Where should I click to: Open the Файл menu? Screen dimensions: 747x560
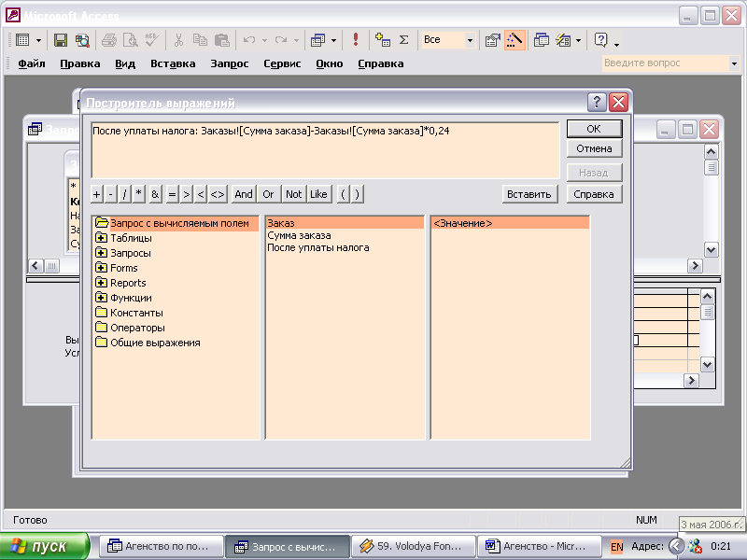(32, 63)
